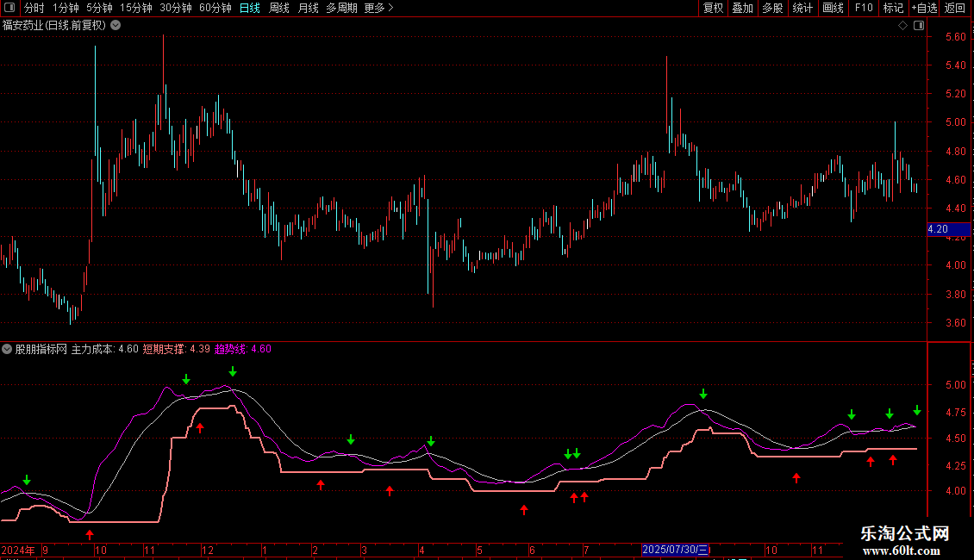This screenshot has height=560, width=974.
Task: Open the 多股 multi-stock view
Action: click(773, 8)
